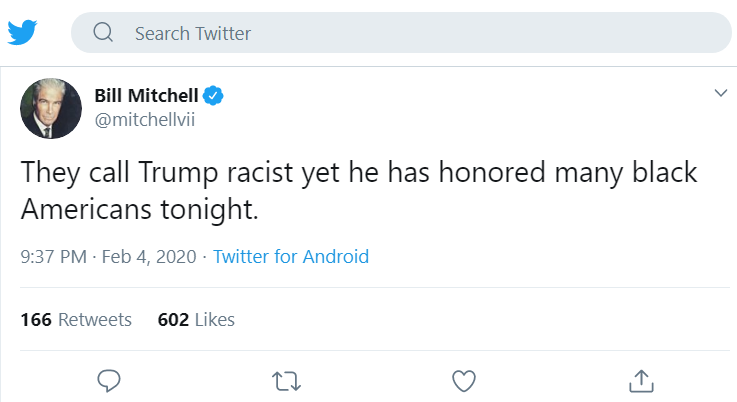
Task: Focus the Search Twitter field
Action: (400, 33)
